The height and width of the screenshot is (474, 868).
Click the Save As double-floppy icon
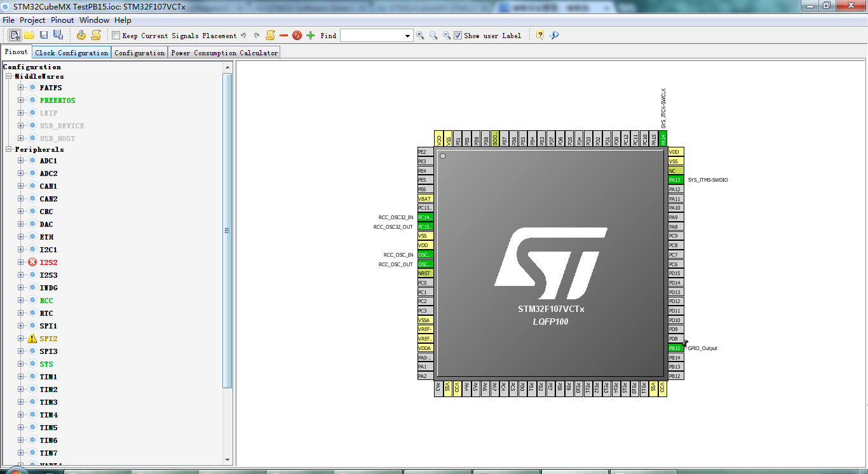click(58, 35)
